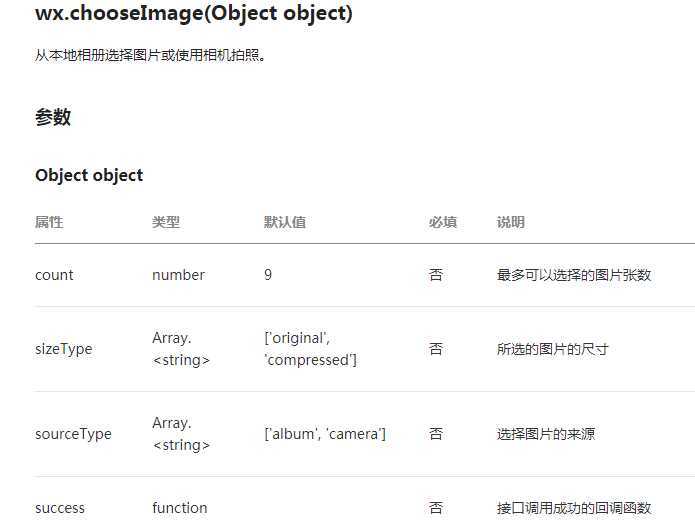The image size is (695, 525).
Task: Click the 默认值 column header
Action: point(285,222)
